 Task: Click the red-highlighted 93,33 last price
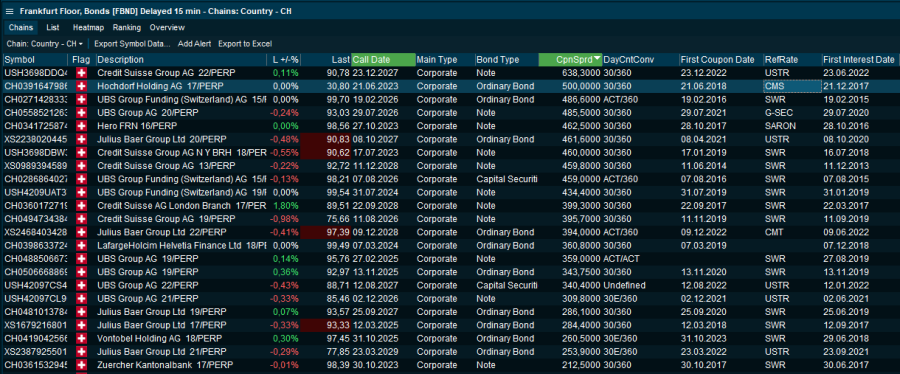pyautogui.click(x=325, y=324)
